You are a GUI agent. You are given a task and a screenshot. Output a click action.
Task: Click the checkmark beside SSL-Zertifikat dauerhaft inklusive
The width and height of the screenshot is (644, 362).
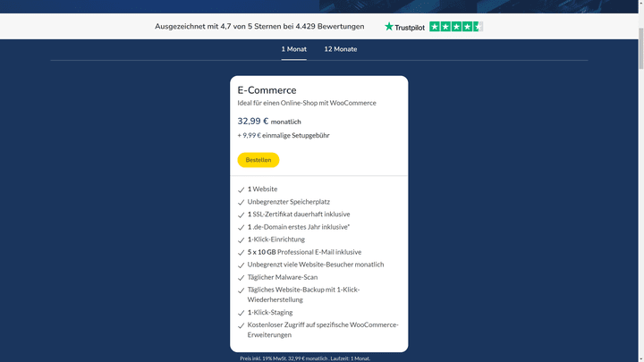coord(241,215)
